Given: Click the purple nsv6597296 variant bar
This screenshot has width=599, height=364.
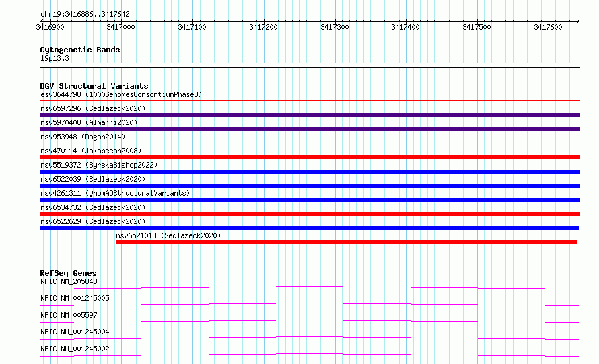Looking at the screenshot, I should coord(310,115).
